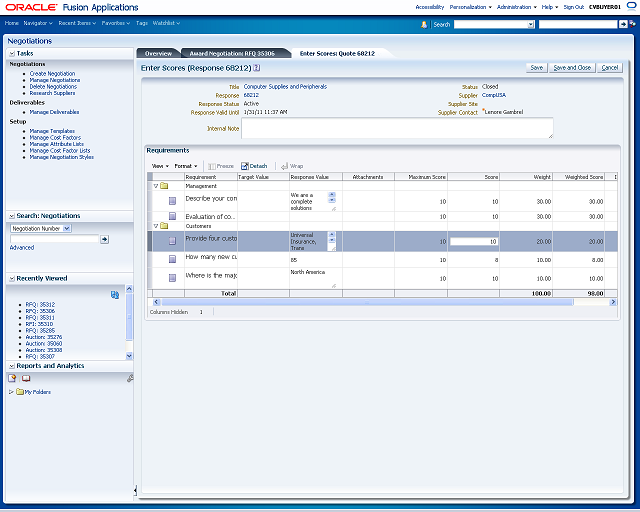Image resolution: width=640 pixels, height=512 pixels.
Task: Open the Watchlist menu
Action: point(166,23)
